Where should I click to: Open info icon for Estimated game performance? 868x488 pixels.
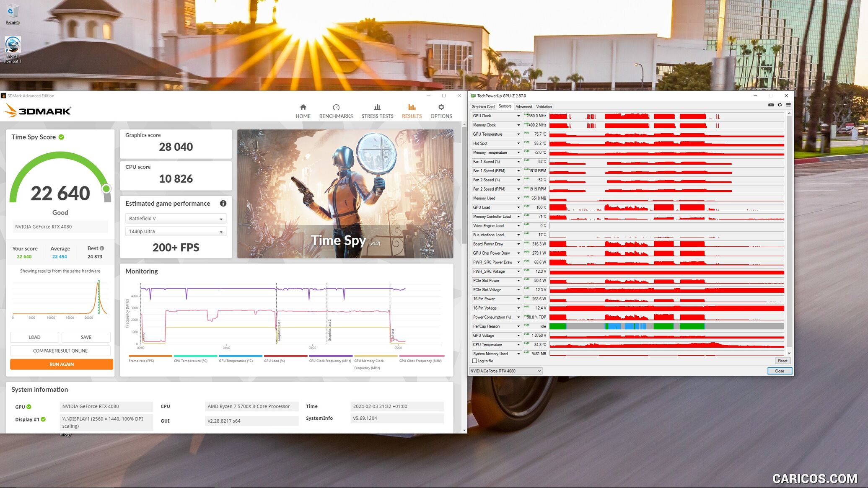223,204
